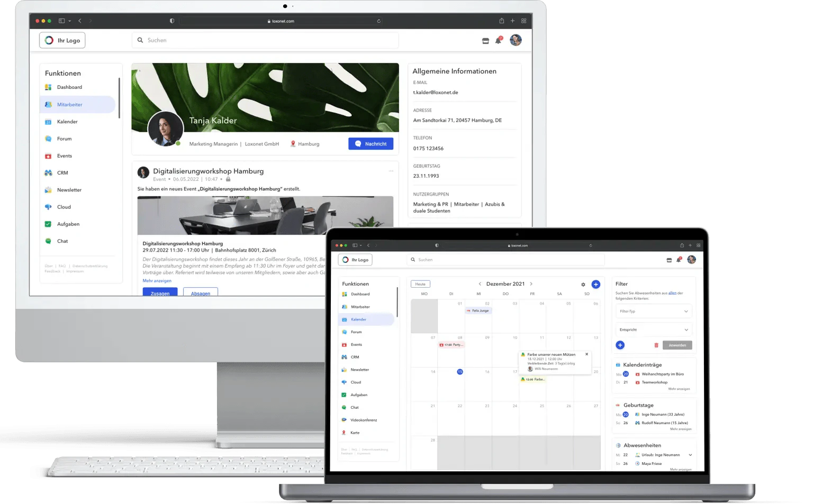Open the Entspricht dropdown
The image size is (813, 504).
click(x=653, y=329)
